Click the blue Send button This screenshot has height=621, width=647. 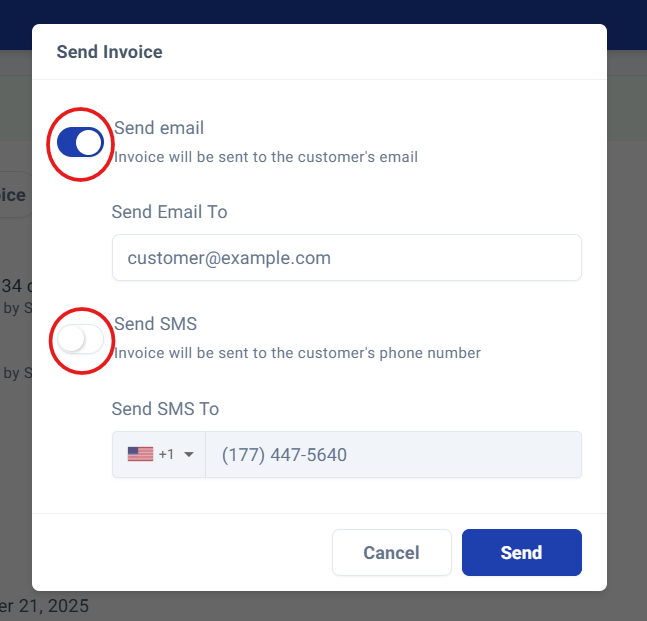coord(522,553)
